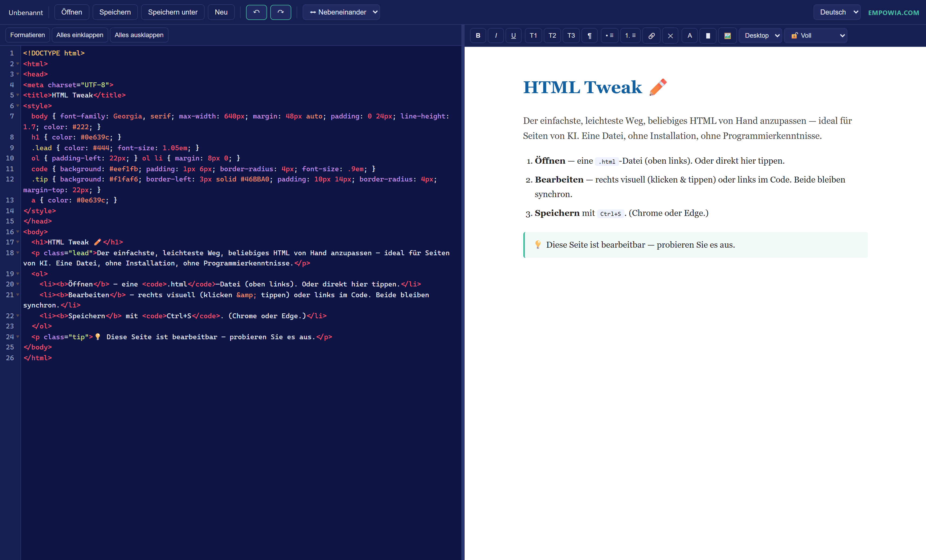Create a new file with Neu
The width and height of the screenshot is (926, 560).
(221, 12)
